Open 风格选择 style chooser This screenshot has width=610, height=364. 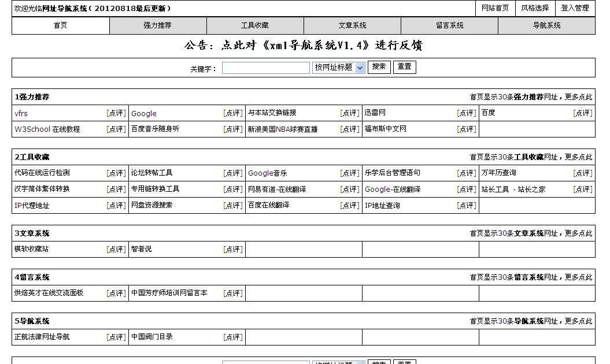pos(535,8)
